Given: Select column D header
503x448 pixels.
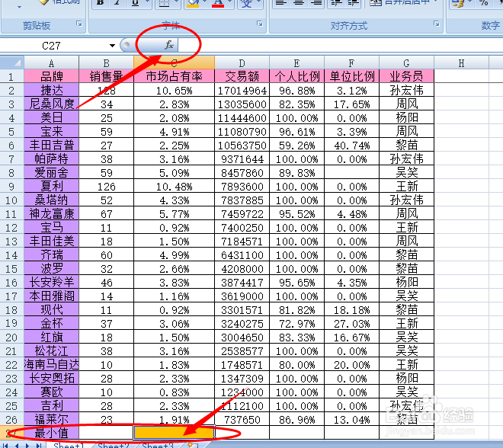Looking at the screenshot, I should (x=242, y=62).
